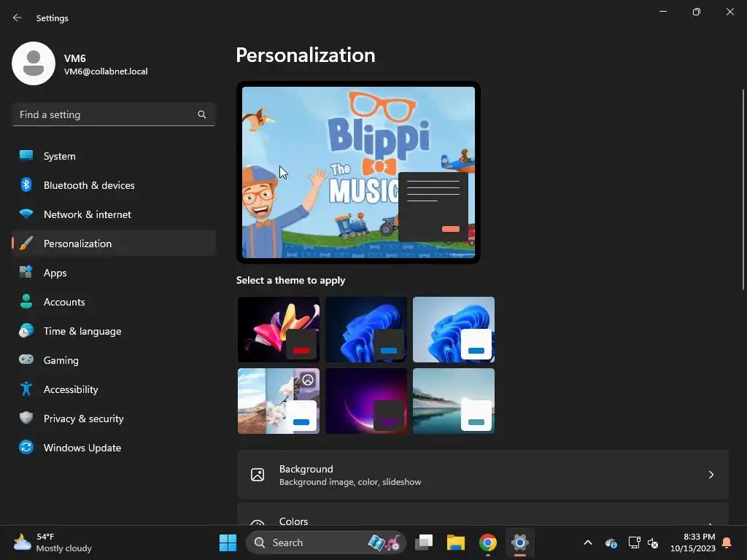Click the Personalization sidebar label
The width and height of the screenshot is (747, 560).
point(77,244)
